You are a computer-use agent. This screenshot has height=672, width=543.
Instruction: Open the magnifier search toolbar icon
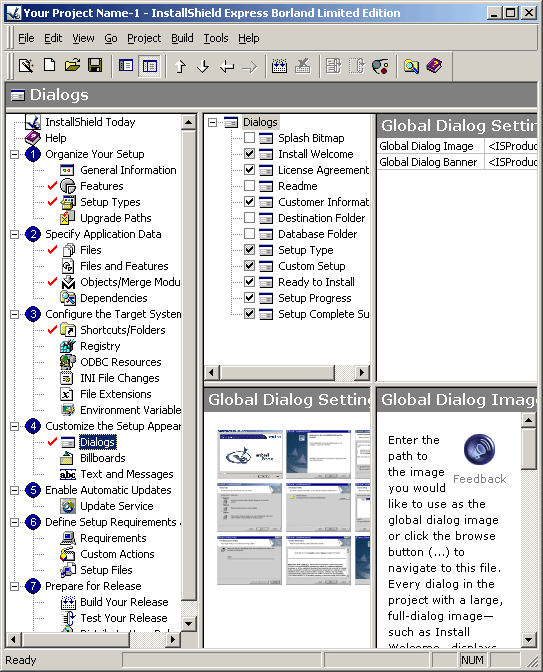point(411,66)
